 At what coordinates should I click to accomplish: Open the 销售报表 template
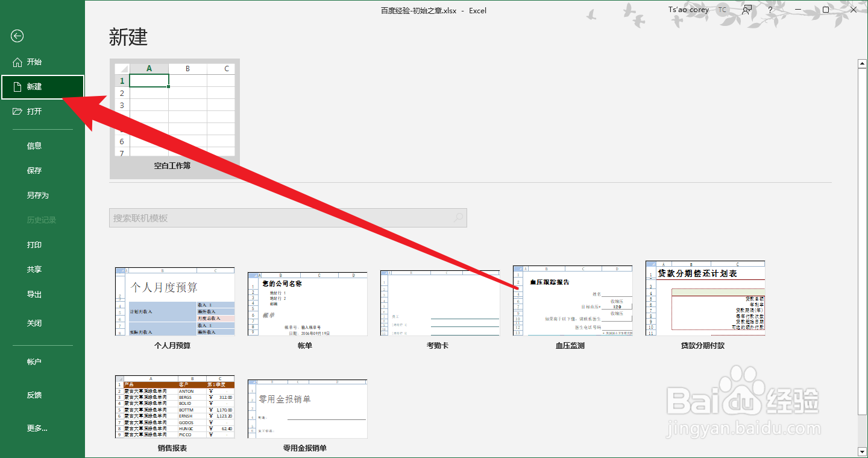175,415
